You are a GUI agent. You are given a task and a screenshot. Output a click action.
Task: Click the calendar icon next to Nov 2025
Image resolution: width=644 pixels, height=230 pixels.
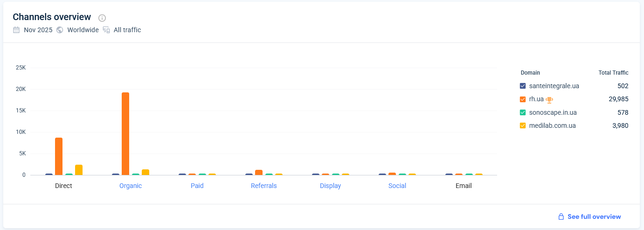[16, 30]
